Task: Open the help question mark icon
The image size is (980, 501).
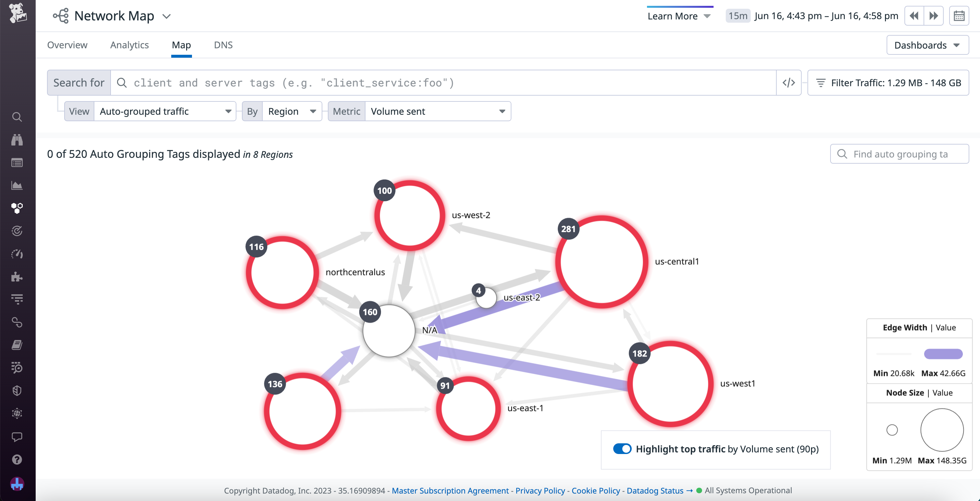Action: [x=17, y=460]
